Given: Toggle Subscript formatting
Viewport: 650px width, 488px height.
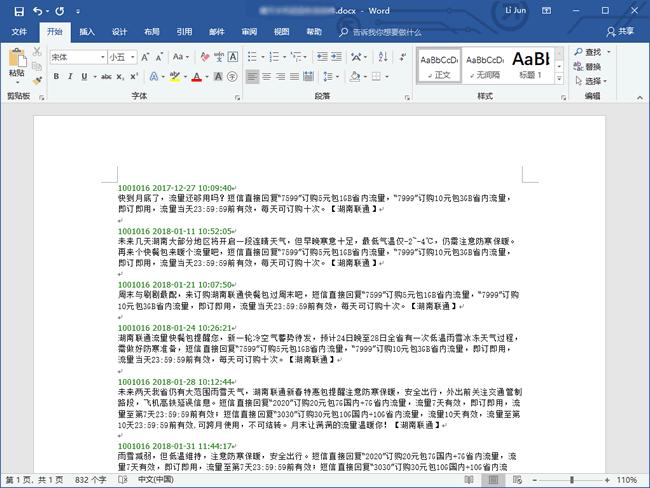Looking at the screenshot, I should pos(120,77).
